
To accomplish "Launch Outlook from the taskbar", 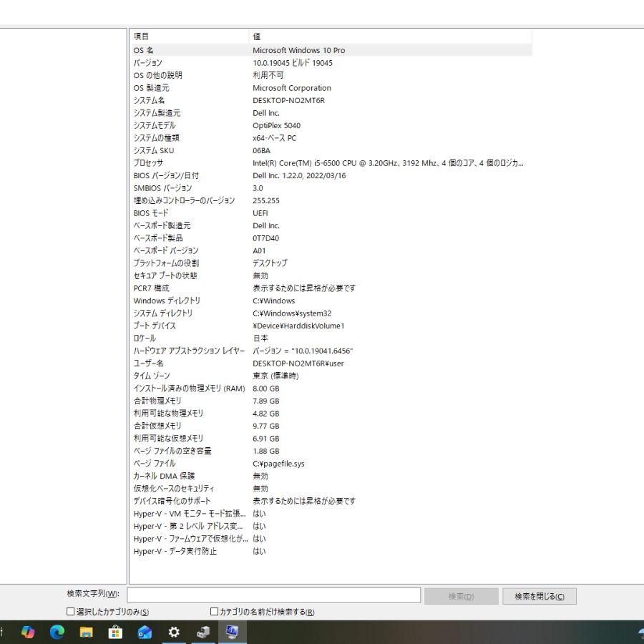I will [145, 632].
